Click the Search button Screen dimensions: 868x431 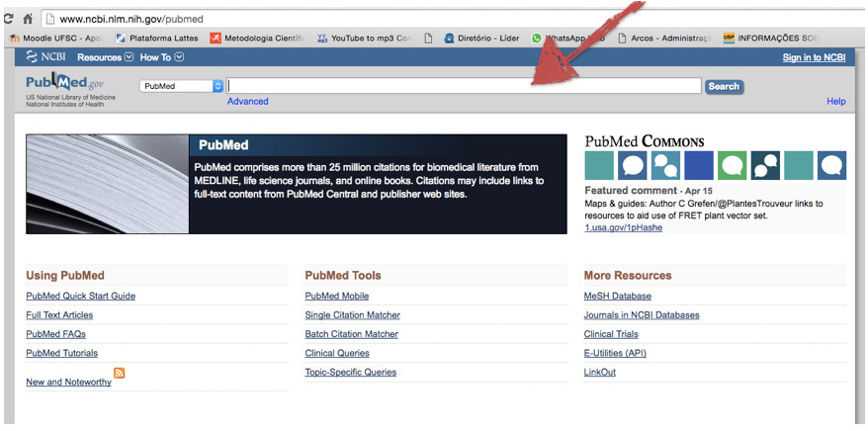pyautogui.click(x=724, y=86)
